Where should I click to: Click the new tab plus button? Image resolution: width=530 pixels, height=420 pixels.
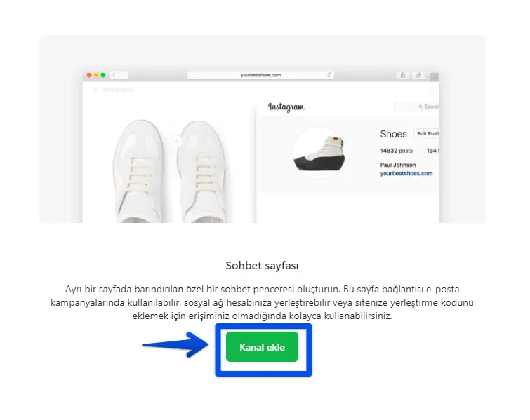click(x=435, y=77)
